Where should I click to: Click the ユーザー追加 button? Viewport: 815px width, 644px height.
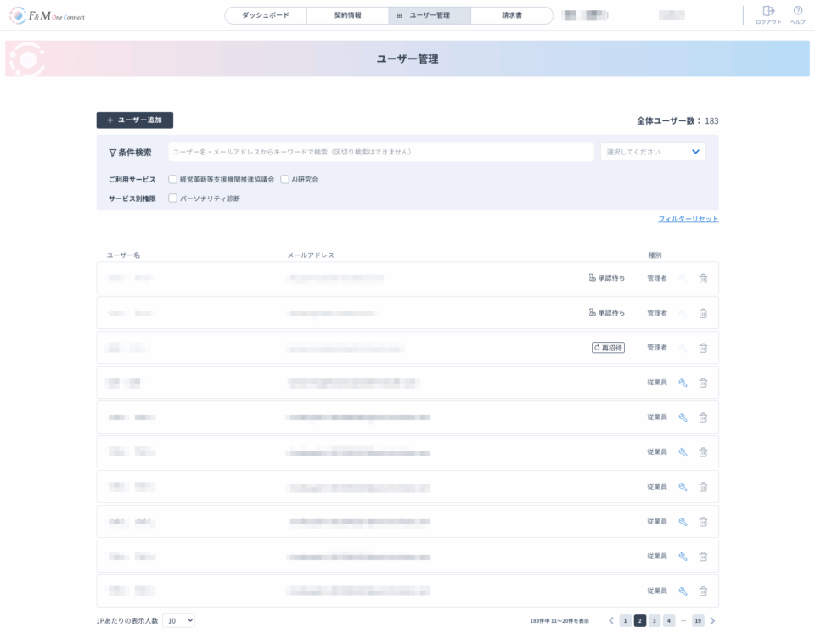point(135,120)
